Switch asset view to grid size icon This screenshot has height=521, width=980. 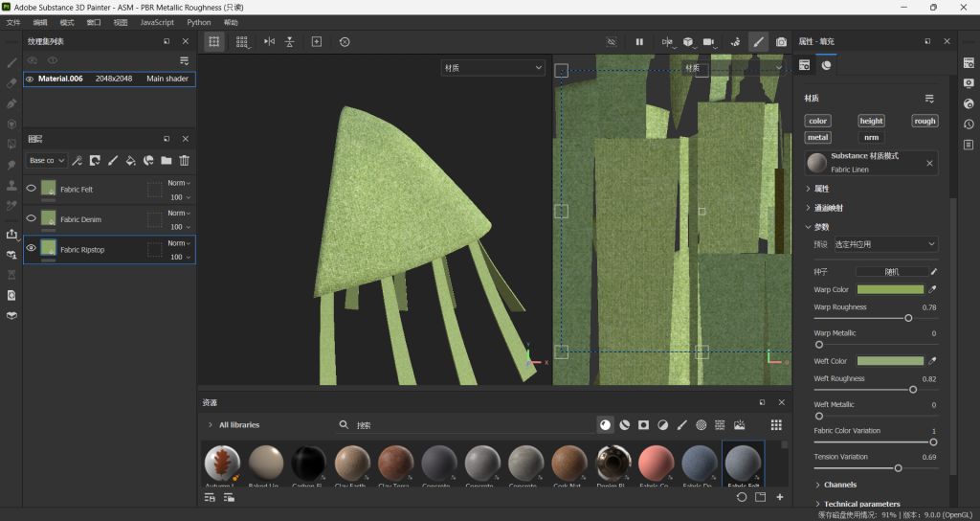coord(776,425)
